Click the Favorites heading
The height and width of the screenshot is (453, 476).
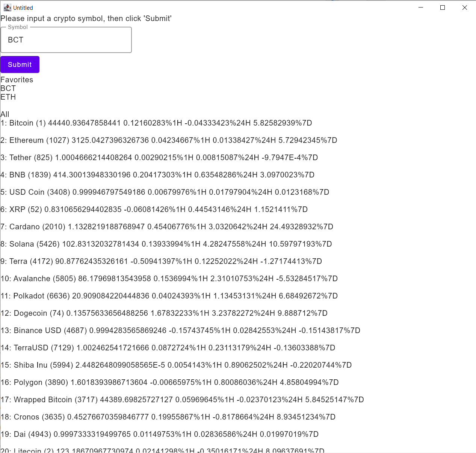tap(17, 80)
